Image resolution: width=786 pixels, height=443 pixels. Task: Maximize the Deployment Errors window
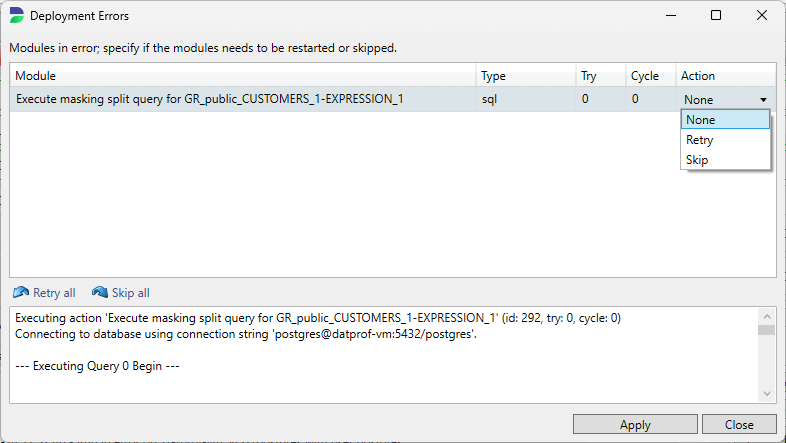click(716, 16)
